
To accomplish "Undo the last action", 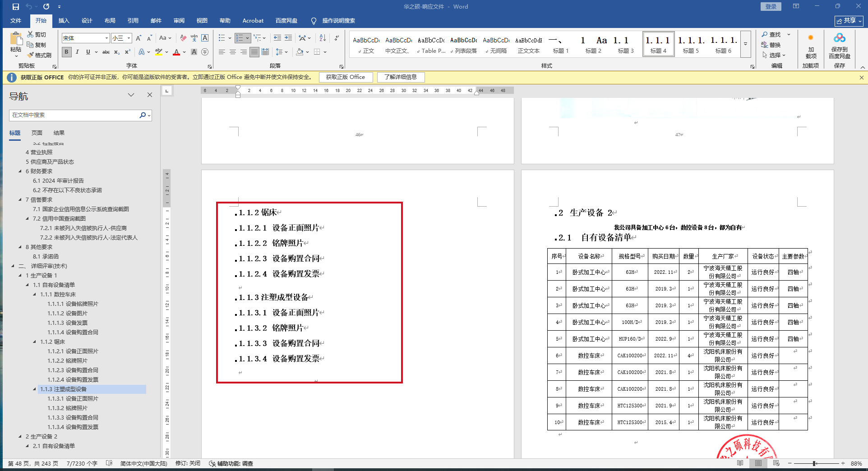I will (29, 7).
